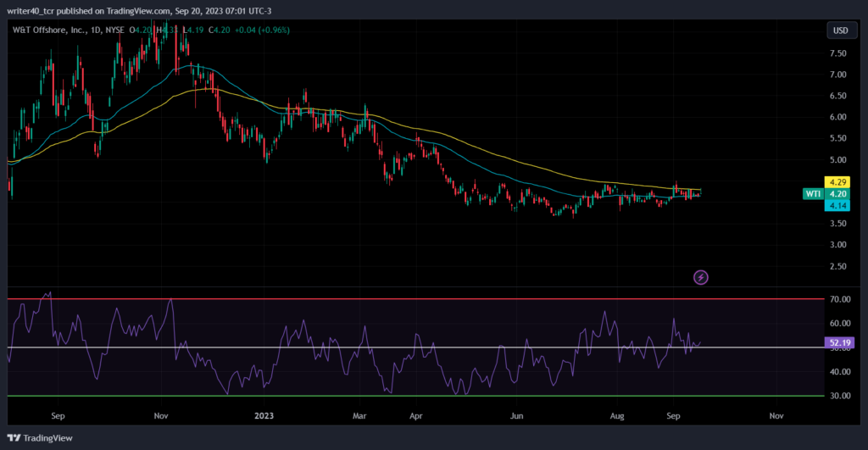Click the purple 52.19 RSI value label
This screenshot has width=868, height=450.
click(x=839, y=342)
